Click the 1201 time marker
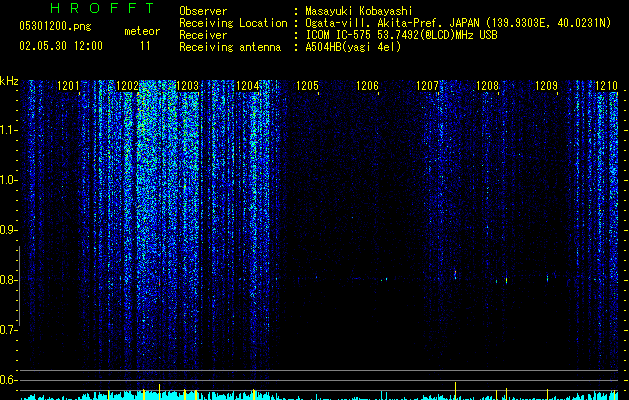Image resolution: width=629 pixels, height=400 pixels. [68, 85]
